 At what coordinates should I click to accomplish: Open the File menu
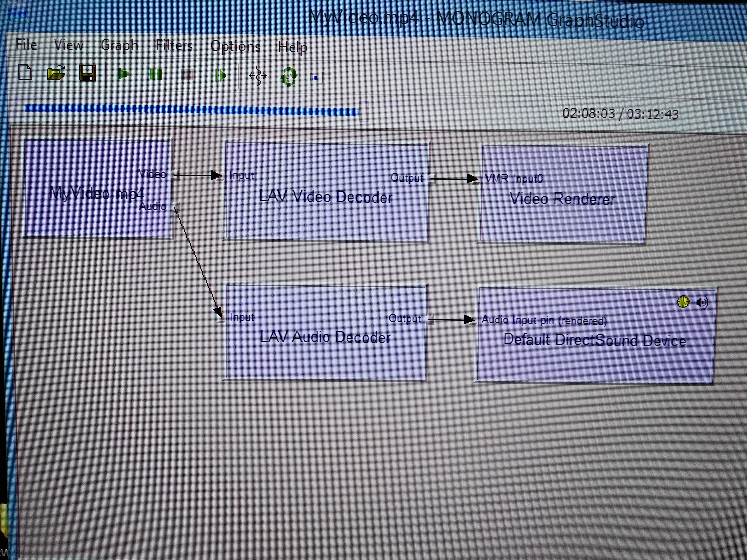(x=26, y=45)
